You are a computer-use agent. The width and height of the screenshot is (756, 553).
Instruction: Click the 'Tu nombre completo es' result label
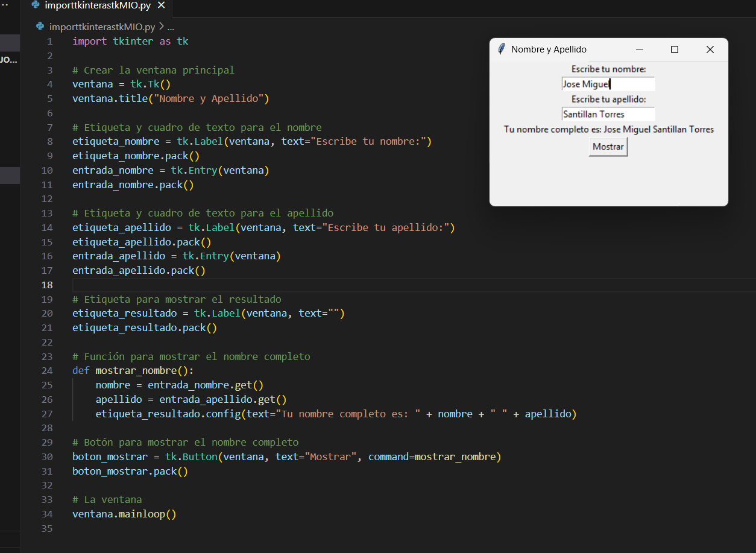pos(608,129)
